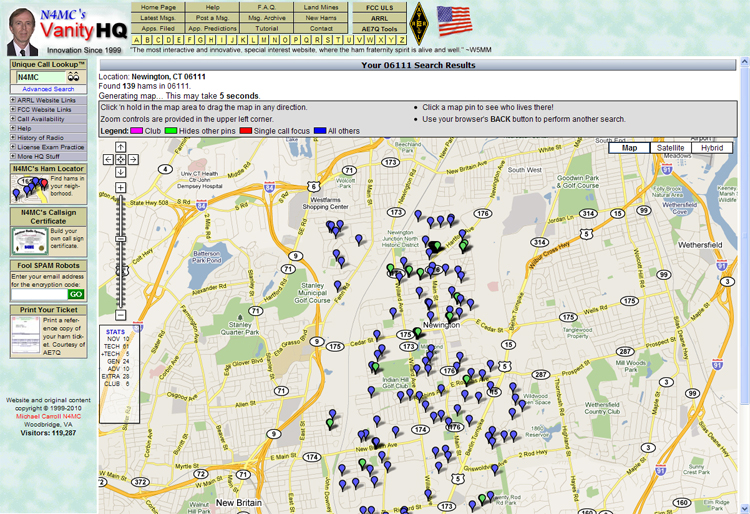
Task: Zoom out with the map minus button
Action: 121,316
